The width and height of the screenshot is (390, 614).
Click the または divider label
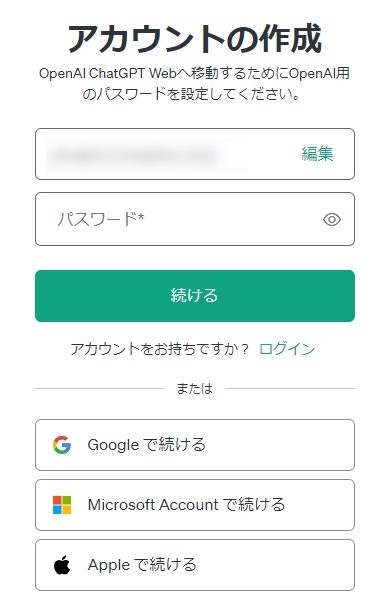(x=195, y=388)
